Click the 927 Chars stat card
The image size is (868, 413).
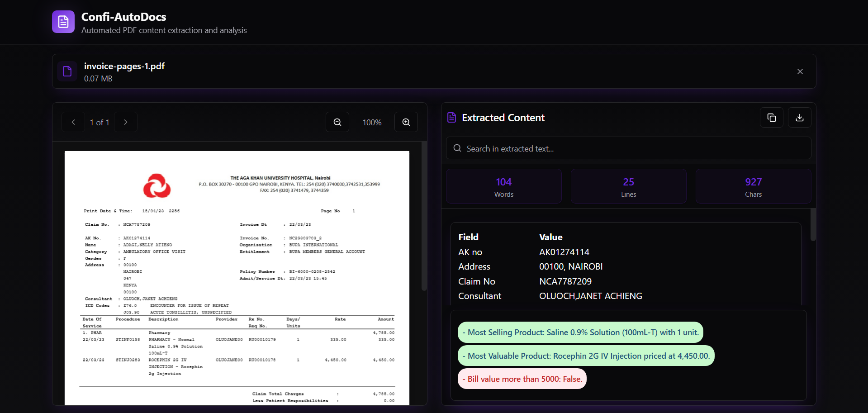[754, 186]
